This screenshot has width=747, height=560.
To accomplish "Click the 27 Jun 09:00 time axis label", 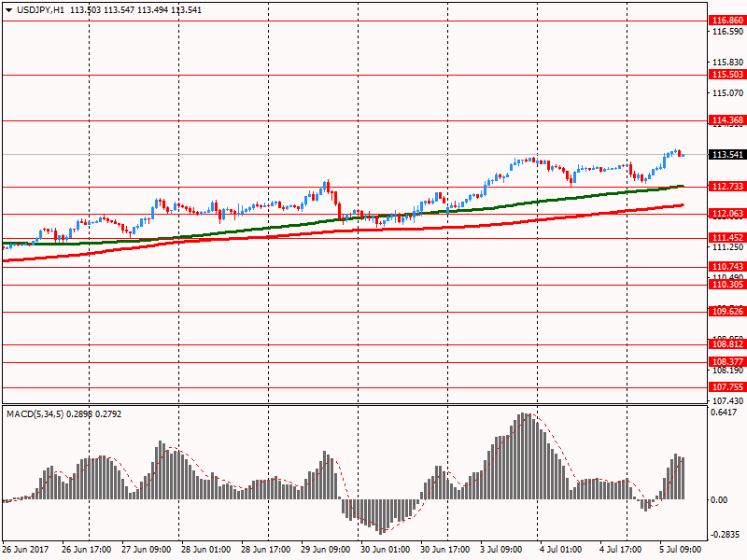I will (x=147, y=550).
